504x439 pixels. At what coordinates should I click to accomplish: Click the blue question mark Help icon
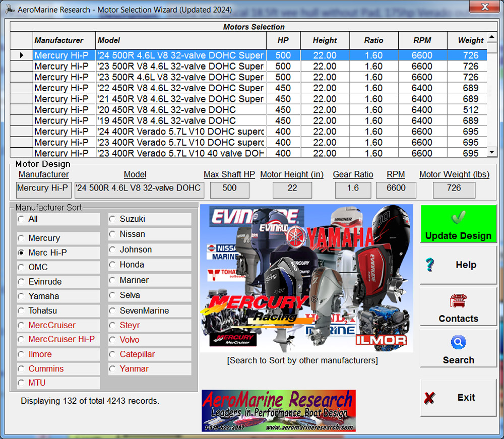click(x=430, y=265)
